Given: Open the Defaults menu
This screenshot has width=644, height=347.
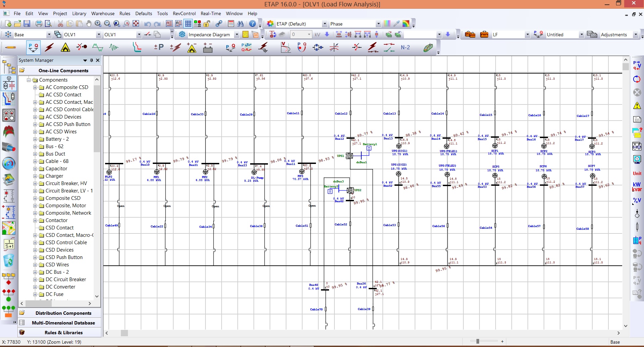Looking at the screenshot, I should pos(144,13).
